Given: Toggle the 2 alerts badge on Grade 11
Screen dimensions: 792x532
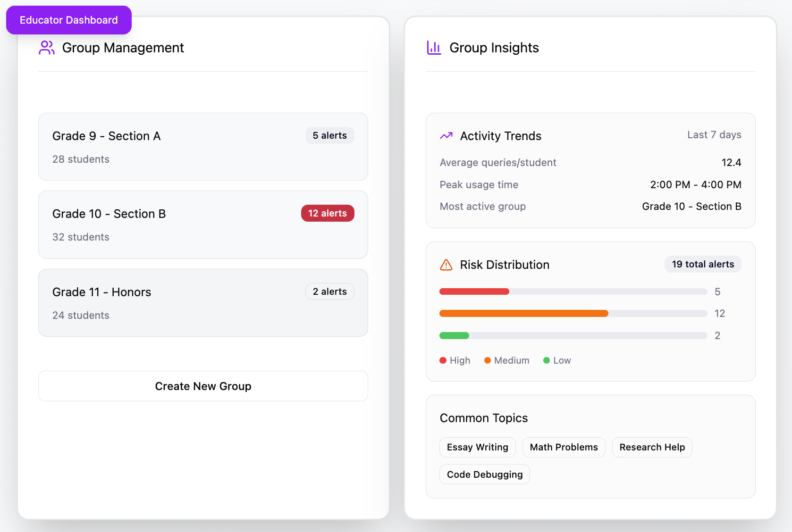Looking at the screenshot, I should click(329, 291).
